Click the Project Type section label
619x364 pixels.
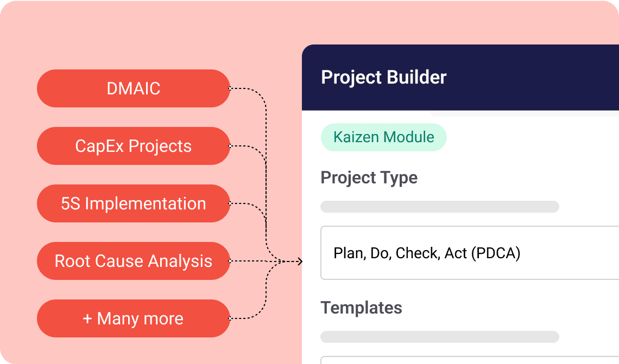click(x=369, y=177)
